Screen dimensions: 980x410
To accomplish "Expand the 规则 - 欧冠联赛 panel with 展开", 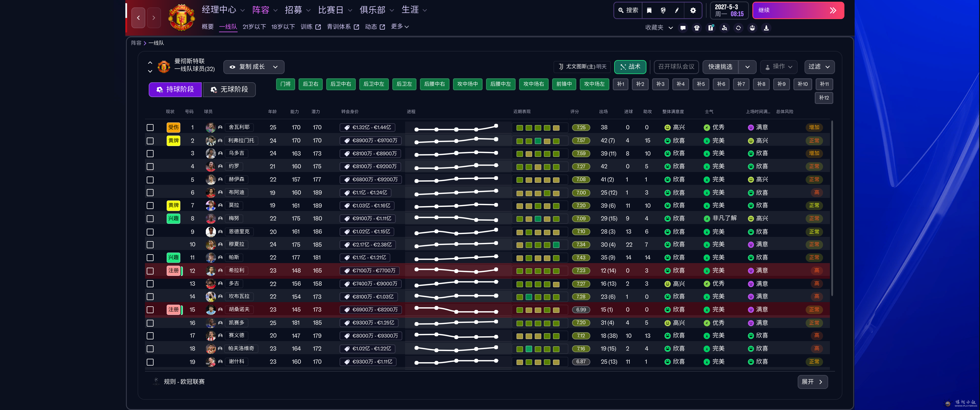I will click(812, 382).
